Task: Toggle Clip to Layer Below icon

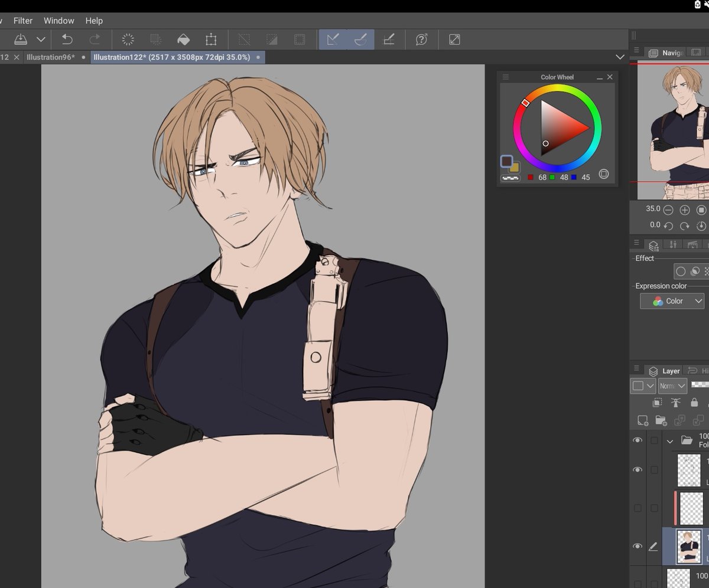Action: [x=657, y=403]
